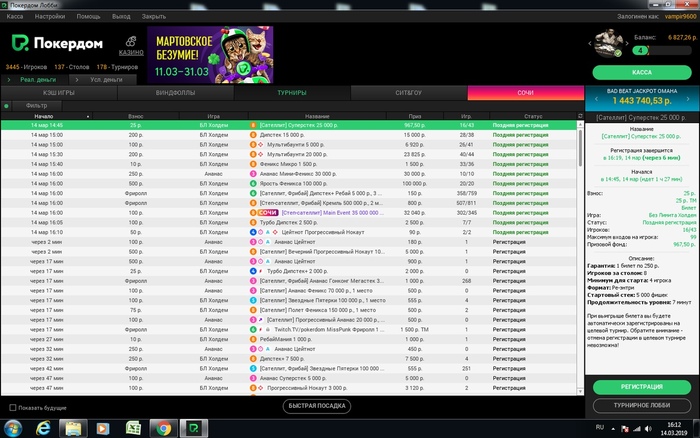
Task: Sort by the Название column
Action: (317, 116)
